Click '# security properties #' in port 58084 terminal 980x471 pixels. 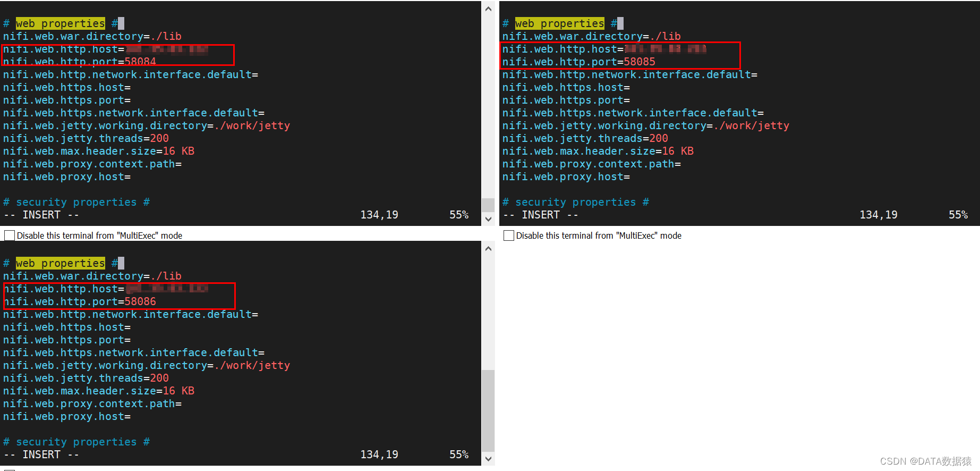coord(76,202)
